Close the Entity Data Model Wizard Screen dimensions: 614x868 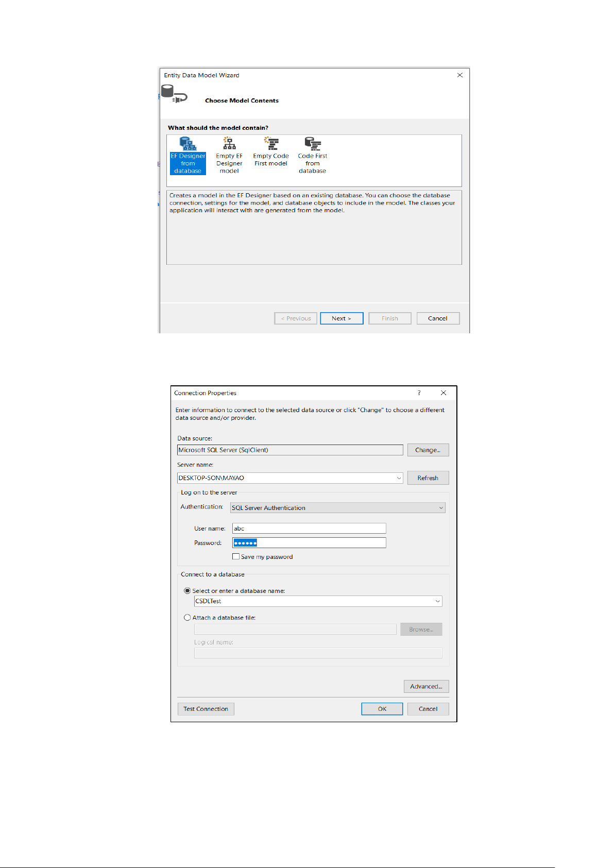pyautogui.click(x=460, y=75)
